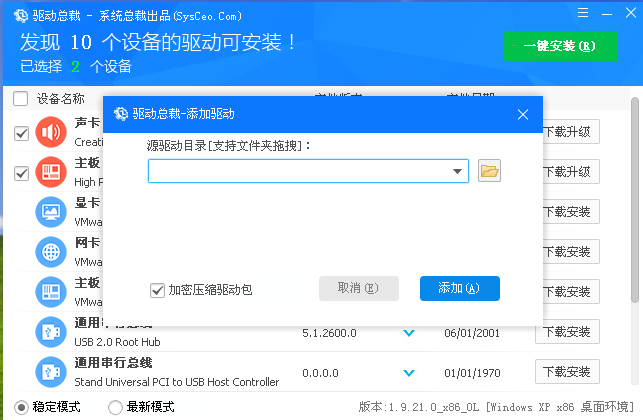
Task: Click download install for network card
Action: point(571,251)
